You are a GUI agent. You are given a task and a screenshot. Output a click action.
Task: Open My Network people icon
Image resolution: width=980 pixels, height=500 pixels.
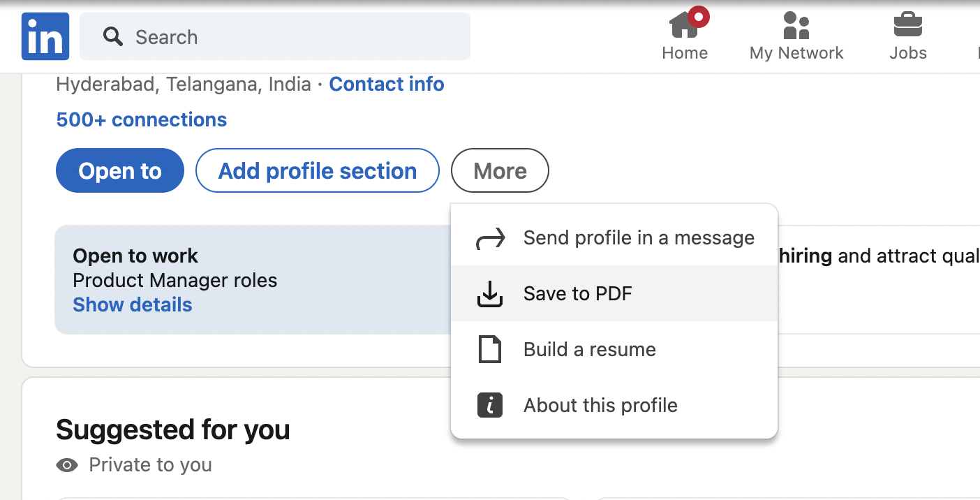(796, 26)
